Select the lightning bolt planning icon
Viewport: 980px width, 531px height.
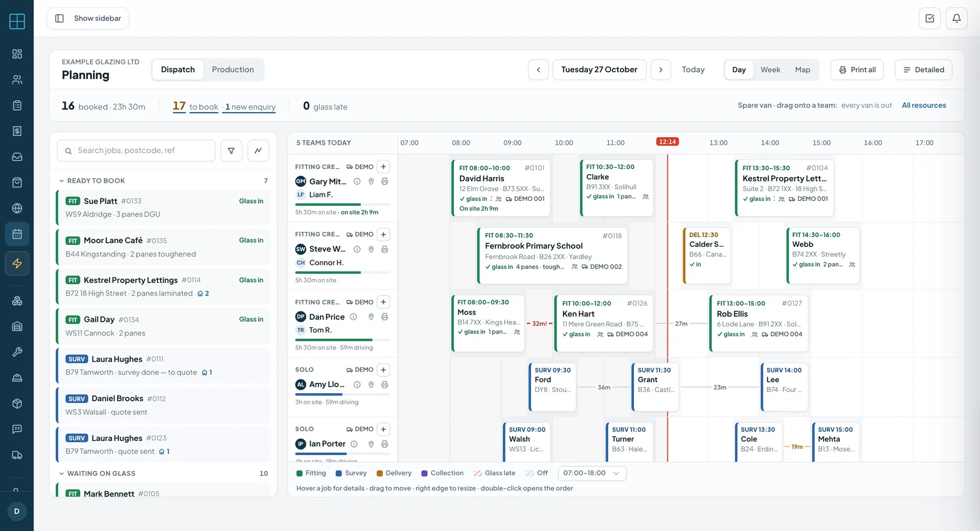point(17,263)
